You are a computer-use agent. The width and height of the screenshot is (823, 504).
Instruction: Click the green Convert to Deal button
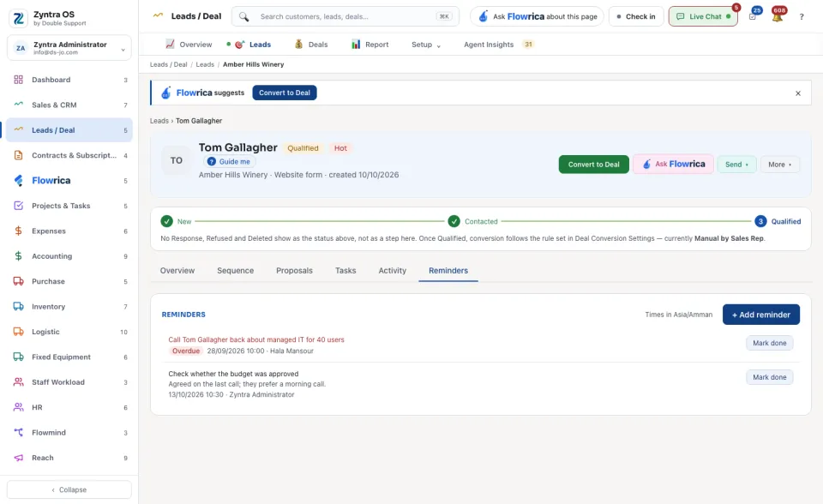(x=593, y=165)
